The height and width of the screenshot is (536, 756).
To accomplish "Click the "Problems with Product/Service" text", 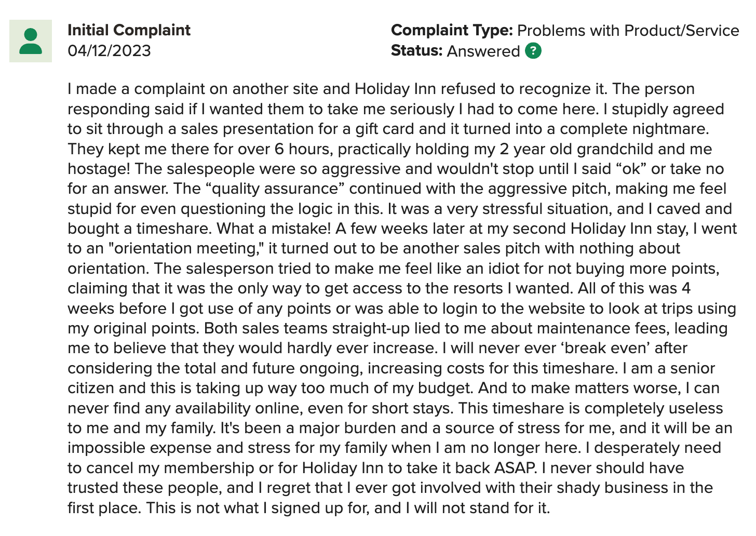I will pyautogui.click(x=628, y=31).
